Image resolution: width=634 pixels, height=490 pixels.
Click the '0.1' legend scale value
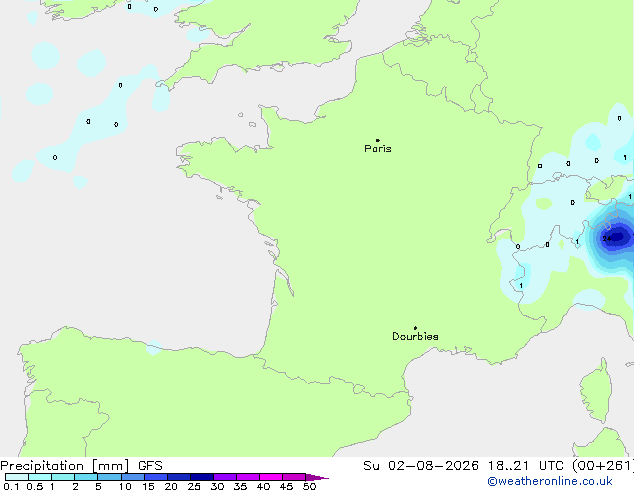(x=11, y=486)
